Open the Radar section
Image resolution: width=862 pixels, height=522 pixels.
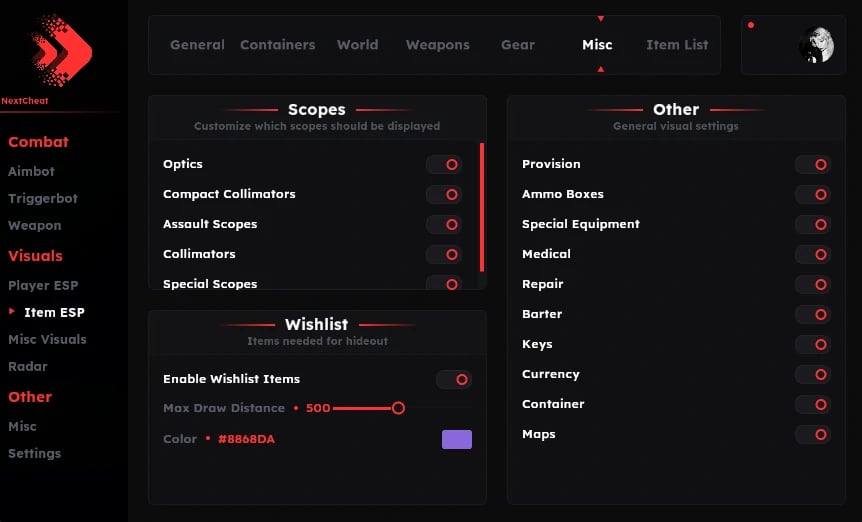[28, 366]
